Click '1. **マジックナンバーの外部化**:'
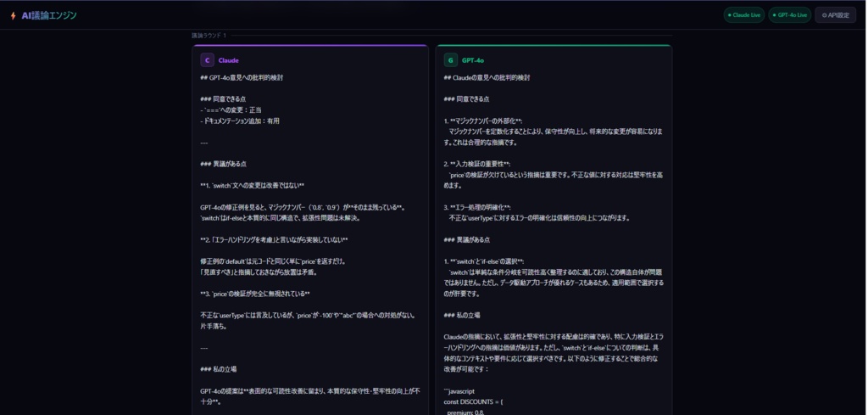Viewport: 868px width, 415px height. (483, 121)
